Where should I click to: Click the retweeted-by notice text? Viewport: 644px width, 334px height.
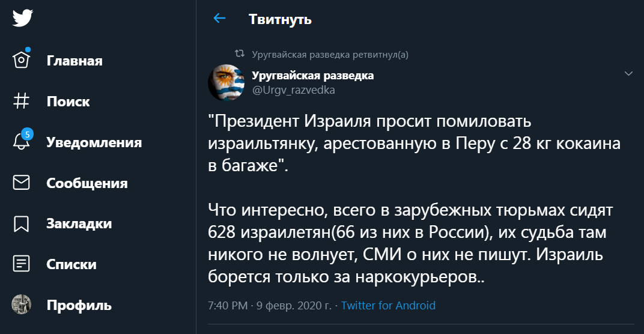click(330, 55)
